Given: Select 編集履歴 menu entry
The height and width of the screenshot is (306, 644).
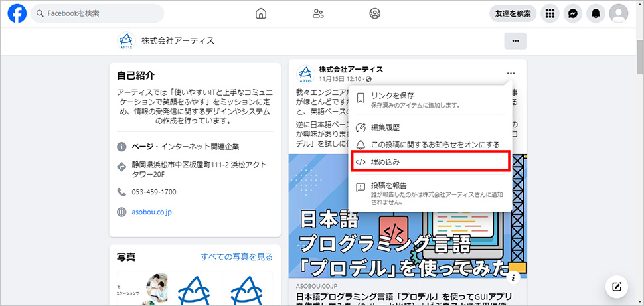Looking at the screenshot, I should pos(430,127).
